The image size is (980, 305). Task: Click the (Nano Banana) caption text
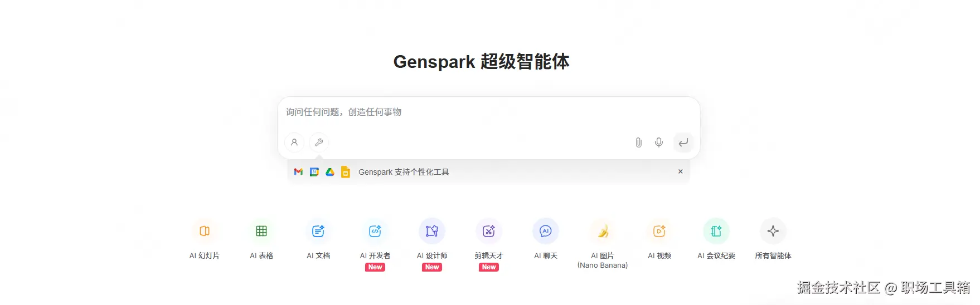(x=603, y=265)
